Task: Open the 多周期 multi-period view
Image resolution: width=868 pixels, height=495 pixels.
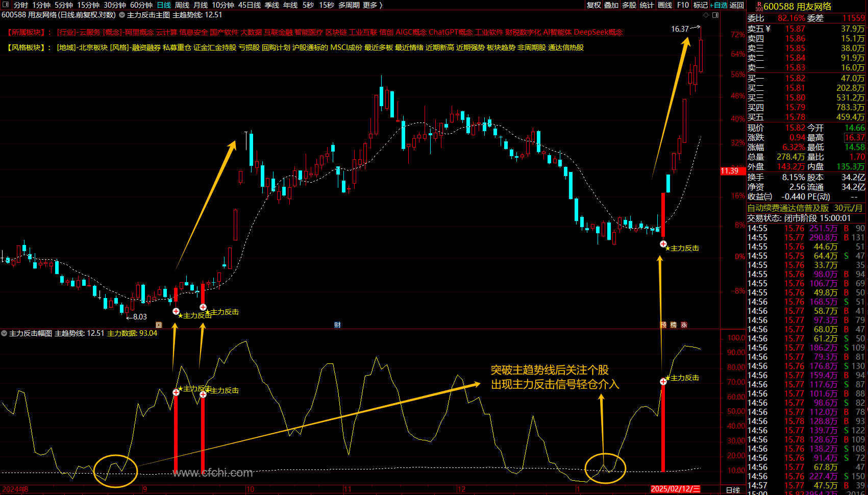Action: (349, 5)
